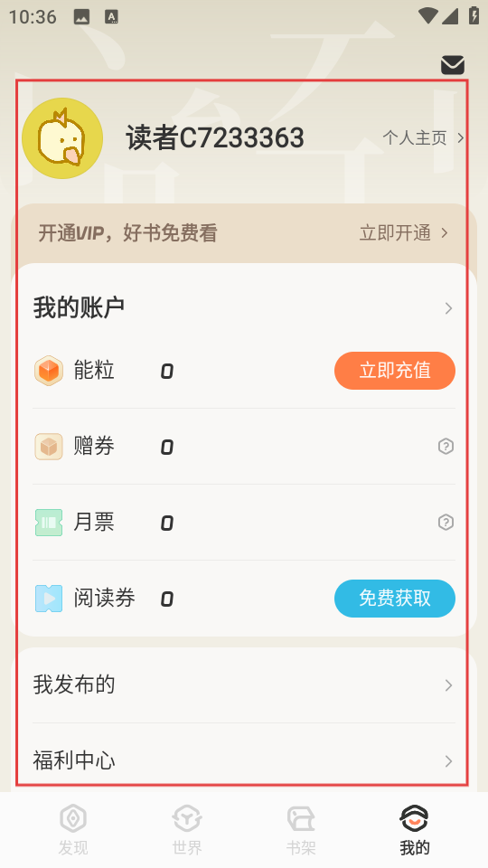Open 个人主页 link
488x868 pixels.
point(423,137)
